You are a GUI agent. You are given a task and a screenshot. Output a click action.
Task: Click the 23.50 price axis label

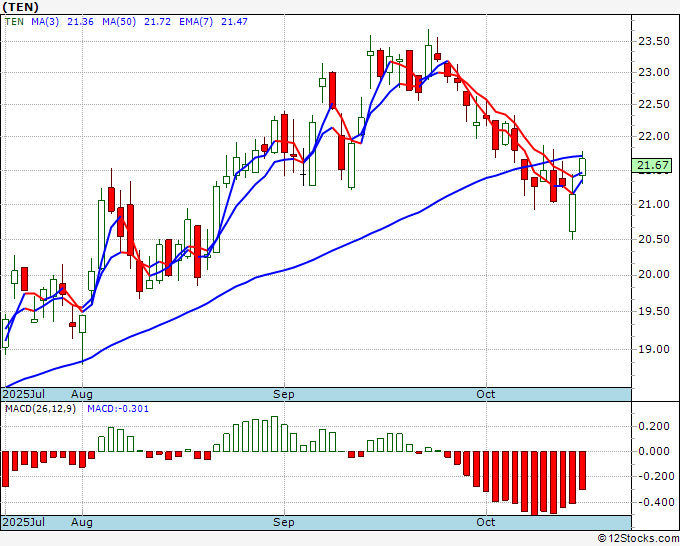654,42
